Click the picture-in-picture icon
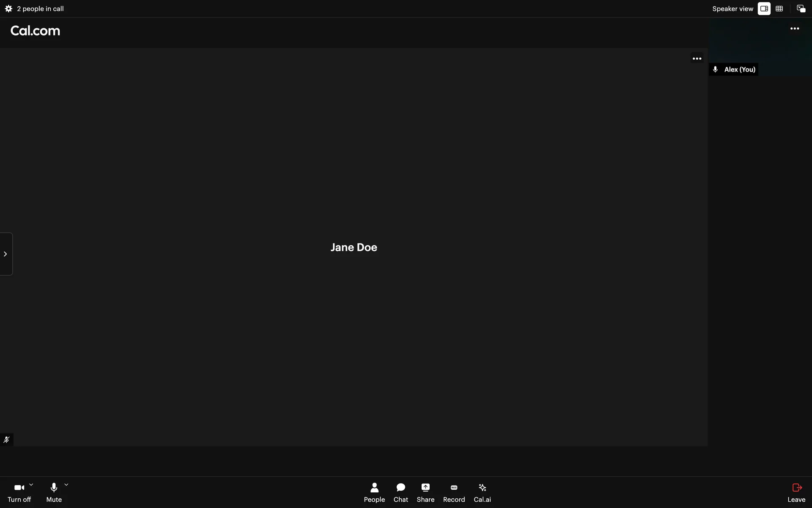This screenshot has width=812, height=508. pos(801,8)
